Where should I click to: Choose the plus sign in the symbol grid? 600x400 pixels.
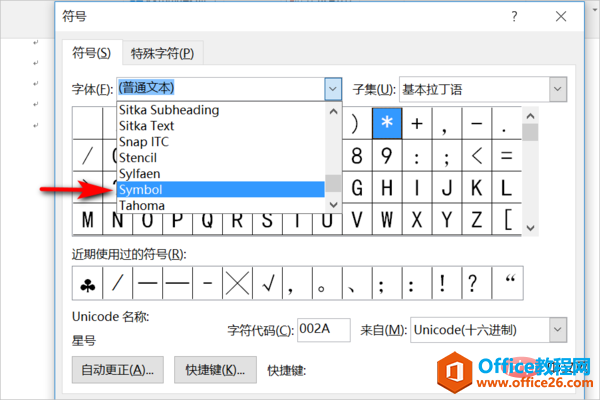coord(416,124)
